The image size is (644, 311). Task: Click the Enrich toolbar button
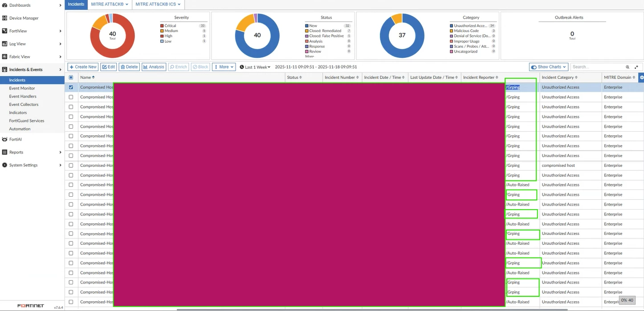179,67
